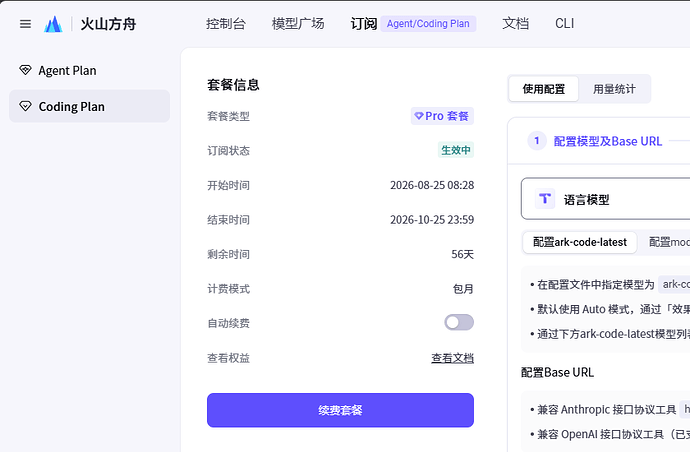Image resolution: width=690 pixels, height=452 pixels.
Task: Select the 订阅 navigation item
Action: (363, 24)
